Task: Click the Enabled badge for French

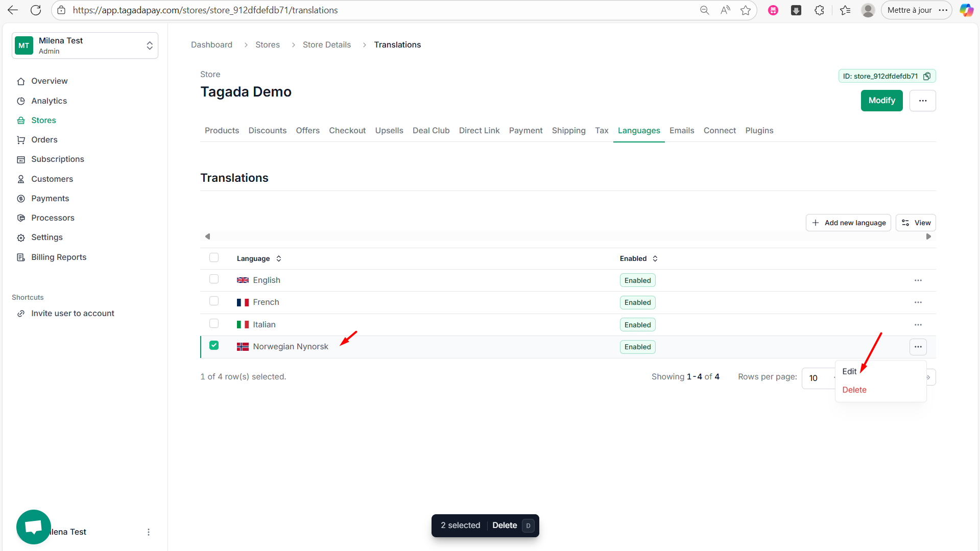Action: pyautogui.click(x=637, y=302)
